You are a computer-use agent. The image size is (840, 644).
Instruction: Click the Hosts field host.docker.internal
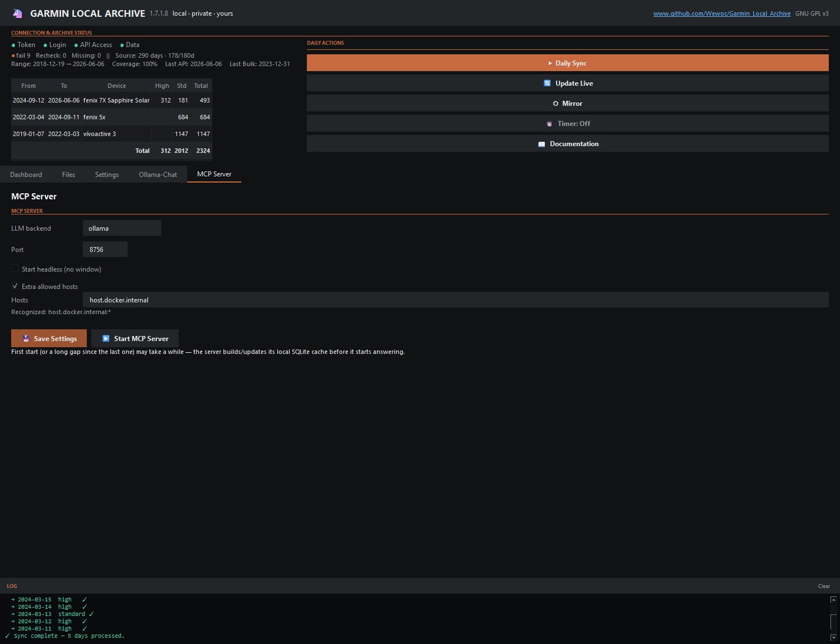click(x=455, y=300)
